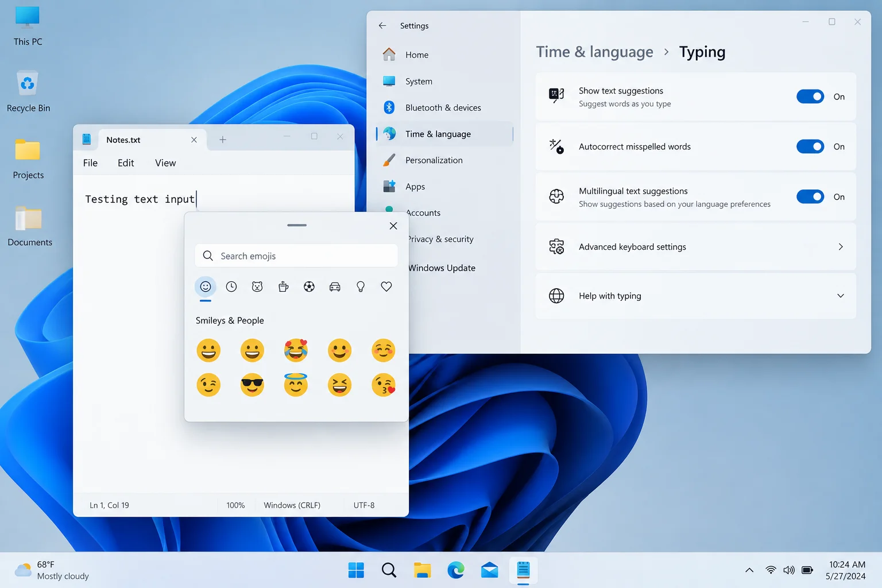The width and height of the screenshot is (882, 588).
Task: Open Bluetooth & devices settings
Action: click(444, 107)
